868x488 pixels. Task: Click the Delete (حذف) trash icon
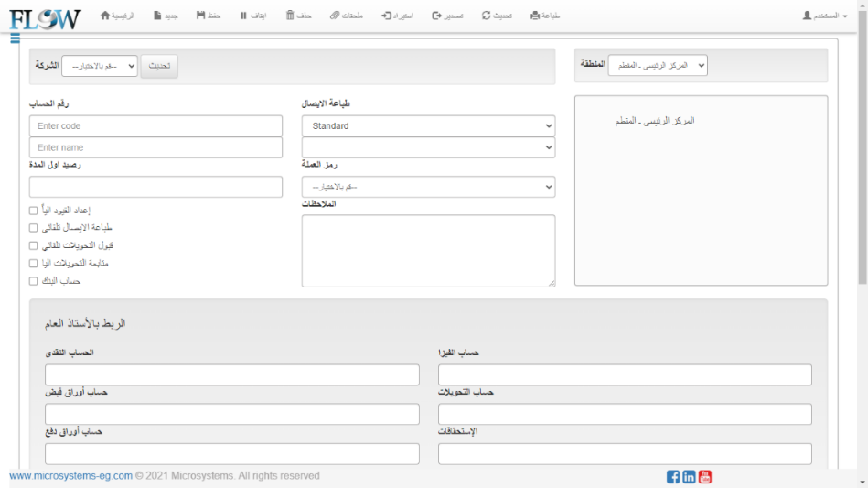290,16
